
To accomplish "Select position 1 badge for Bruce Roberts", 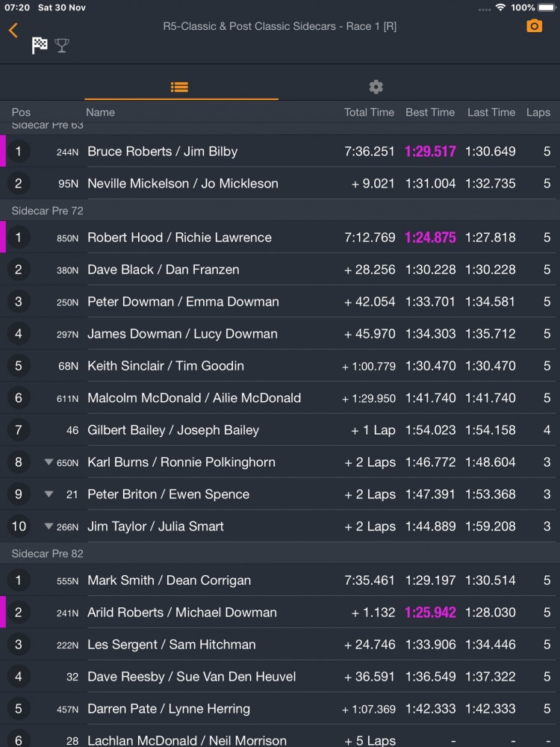I will [x=18, y=152].
